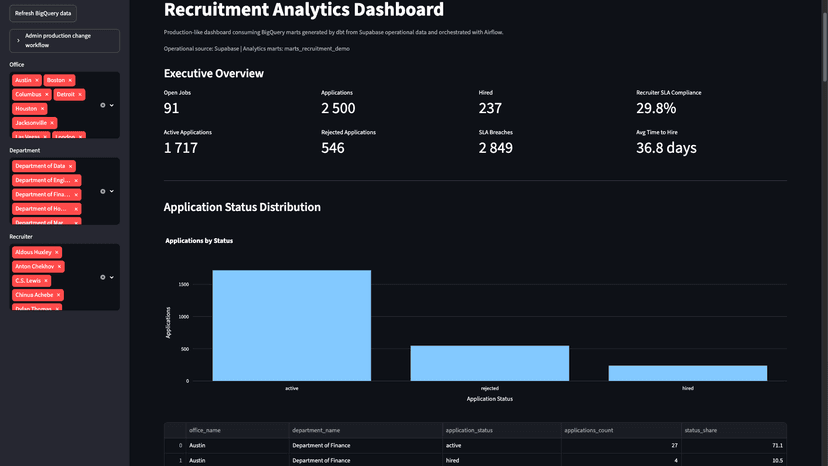Sort table by status_share column
This screenshot has height=466, width=828.
pos(734,431)
